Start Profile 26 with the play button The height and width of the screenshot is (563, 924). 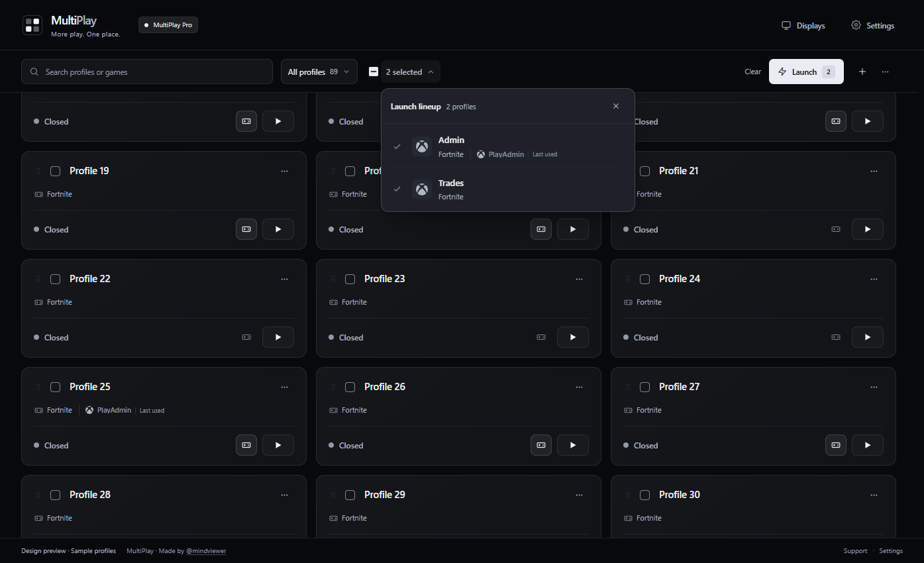573,445
